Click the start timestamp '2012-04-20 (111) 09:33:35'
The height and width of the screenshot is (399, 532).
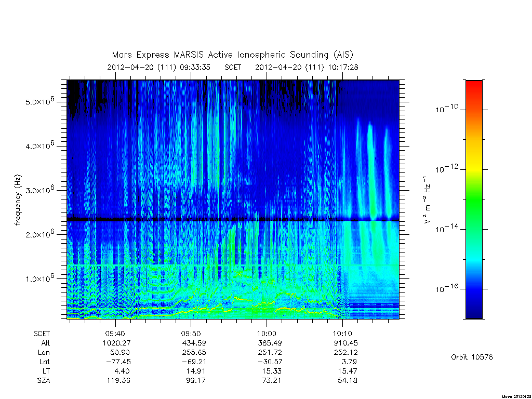[158, 67]
